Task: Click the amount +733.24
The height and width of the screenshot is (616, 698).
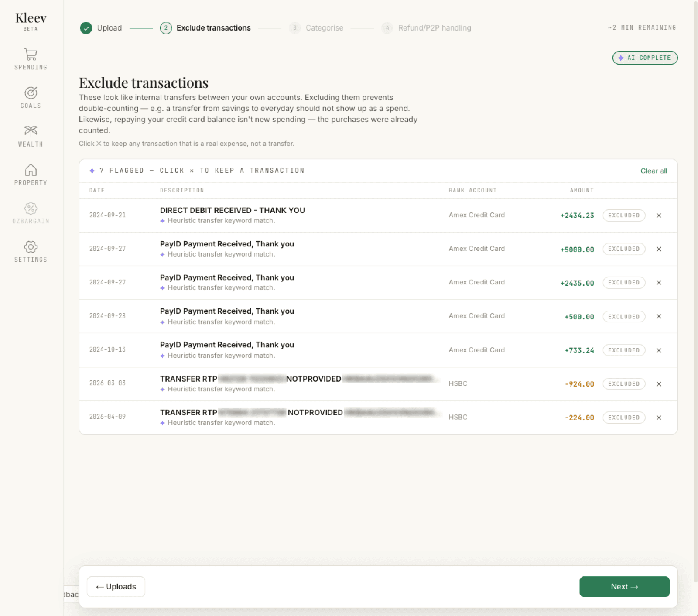Action: click(x=579, y=350)
